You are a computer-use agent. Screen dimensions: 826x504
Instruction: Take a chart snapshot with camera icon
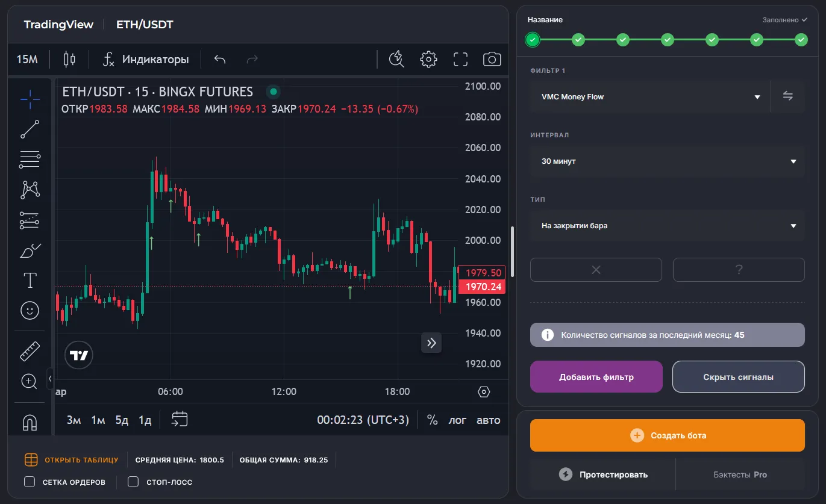point(492,59)
